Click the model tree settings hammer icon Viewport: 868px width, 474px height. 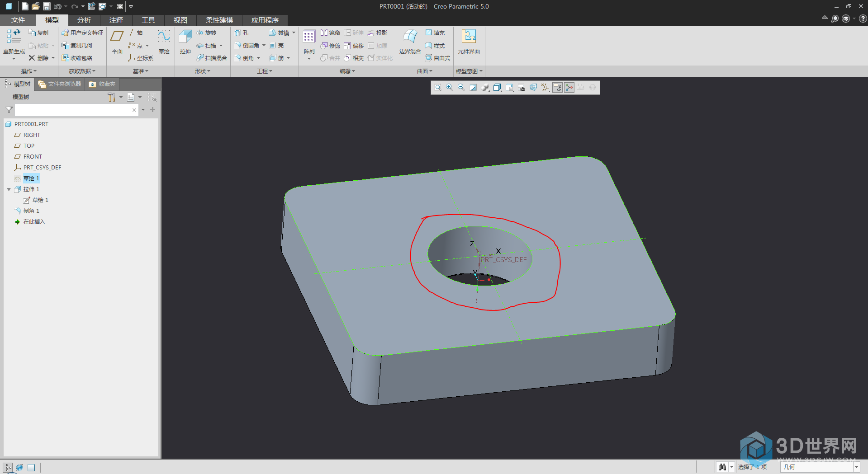pyautogui.click(x=111, y=97)
